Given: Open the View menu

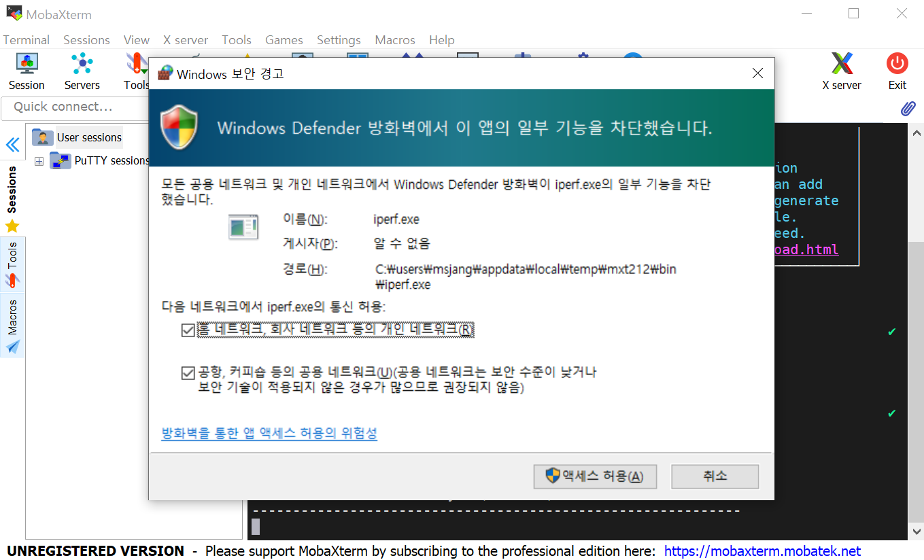Looking at the screenshot, I should click(137, 40).
